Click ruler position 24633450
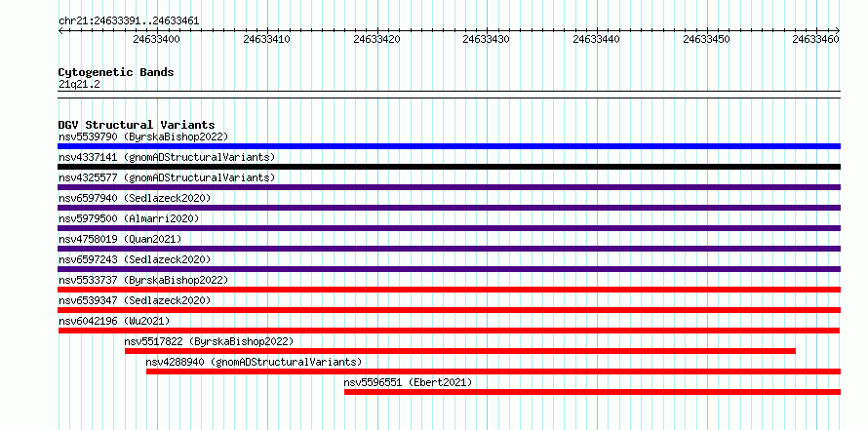This screenshot has height=430, width=868. tap(707, 39)
